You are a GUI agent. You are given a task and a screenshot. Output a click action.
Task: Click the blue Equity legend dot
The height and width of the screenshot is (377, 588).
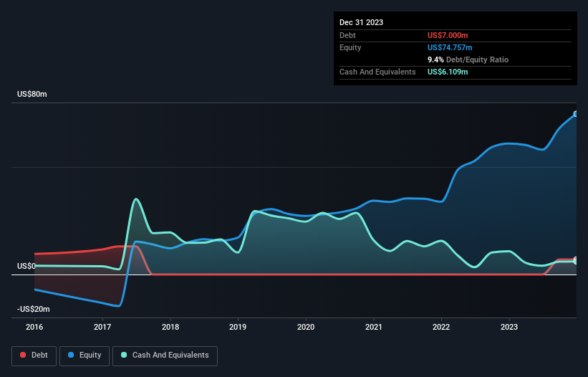(71, 355)
